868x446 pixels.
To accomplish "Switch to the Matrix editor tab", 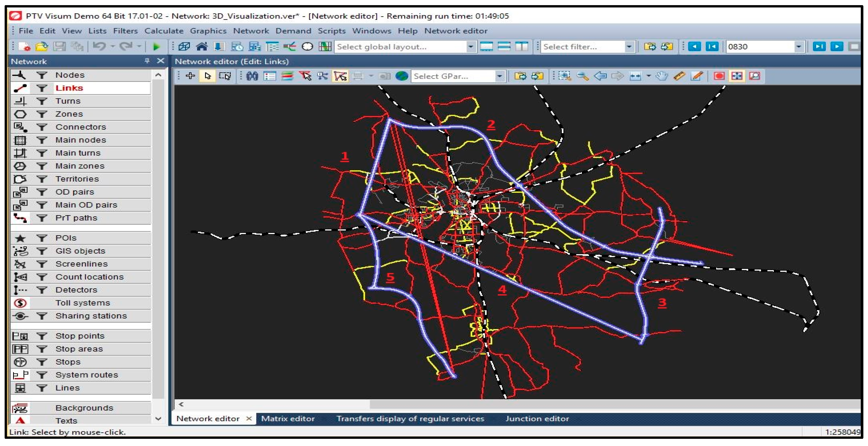I will (x=288, y=418).
